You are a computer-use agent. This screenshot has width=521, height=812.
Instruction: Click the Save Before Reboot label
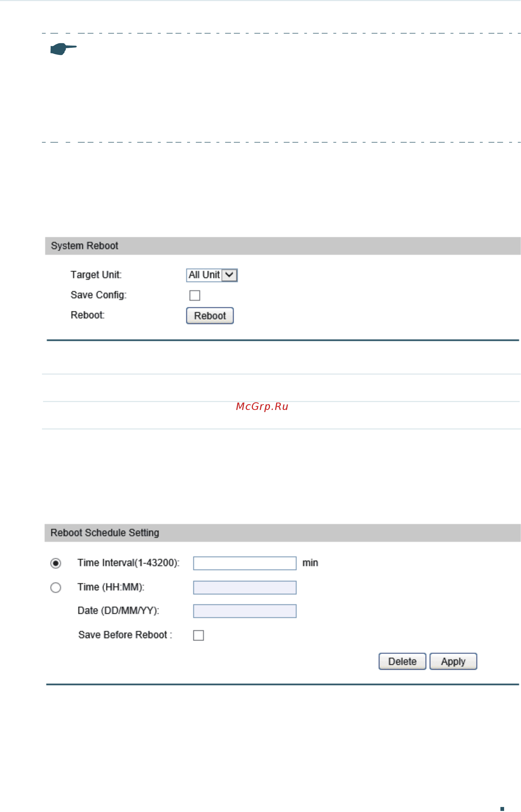[125, 635]
